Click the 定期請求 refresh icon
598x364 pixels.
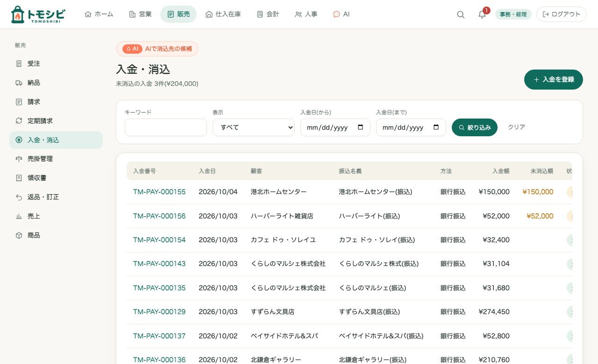[x=19, y=121]
